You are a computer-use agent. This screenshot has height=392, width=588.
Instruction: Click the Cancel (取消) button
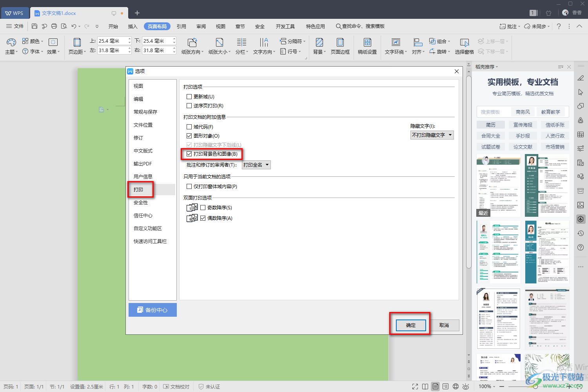click(x=444, y=325)
